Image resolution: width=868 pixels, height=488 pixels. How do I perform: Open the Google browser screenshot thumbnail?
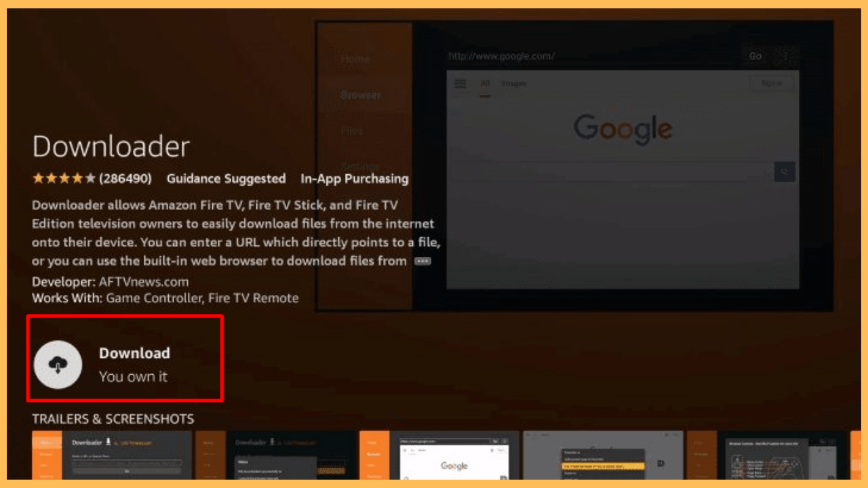click(439, 455)
